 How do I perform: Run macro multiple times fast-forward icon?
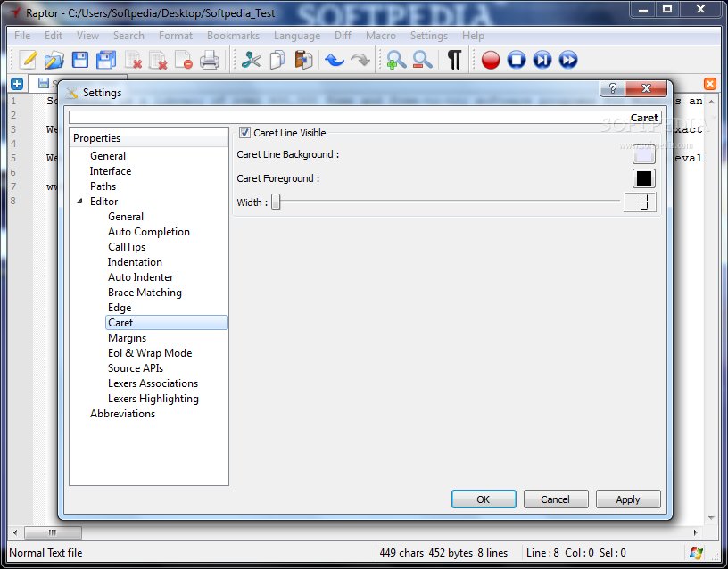[568, 60]
